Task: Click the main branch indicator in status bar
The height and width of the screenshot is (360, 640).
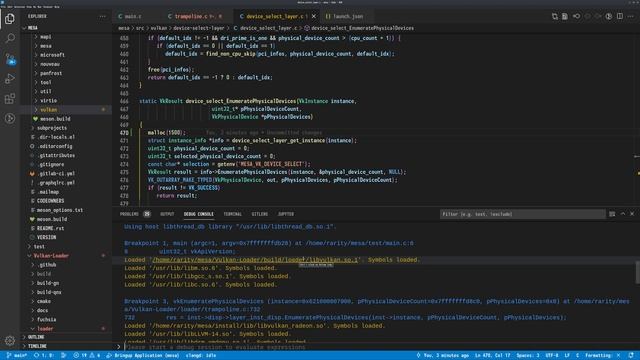Action: [x=17, y=356]
